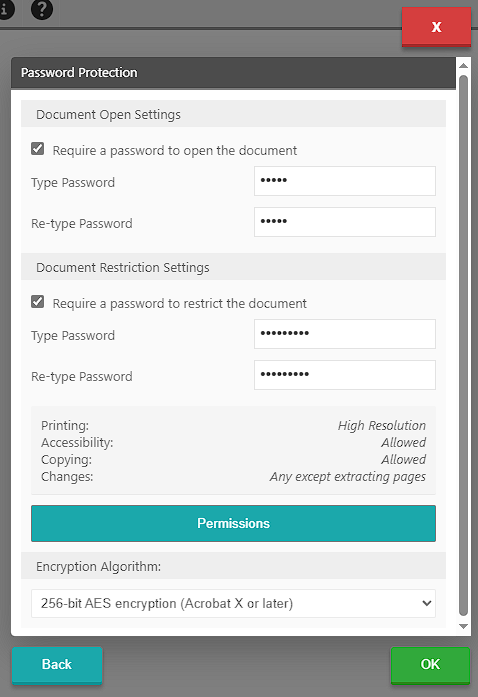Open the Encryption Algorithm dropdown
Screen dimensions: 478x697
pos(233,603)
